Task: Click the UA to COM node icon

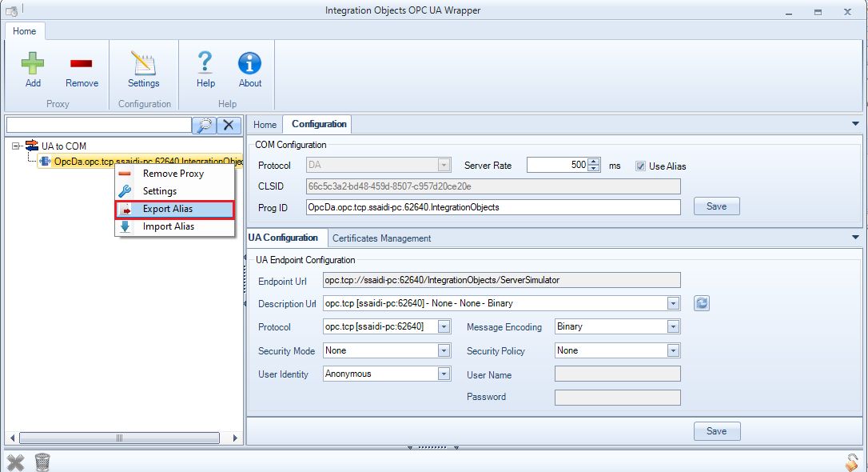Action: [x=32, y=146]
